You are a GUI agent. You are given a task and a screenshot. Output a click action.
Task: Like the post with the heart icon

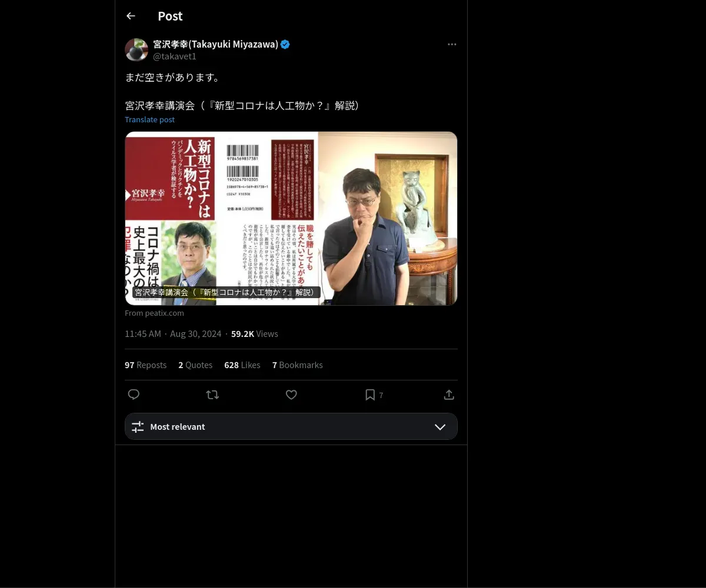pos(291,395)
